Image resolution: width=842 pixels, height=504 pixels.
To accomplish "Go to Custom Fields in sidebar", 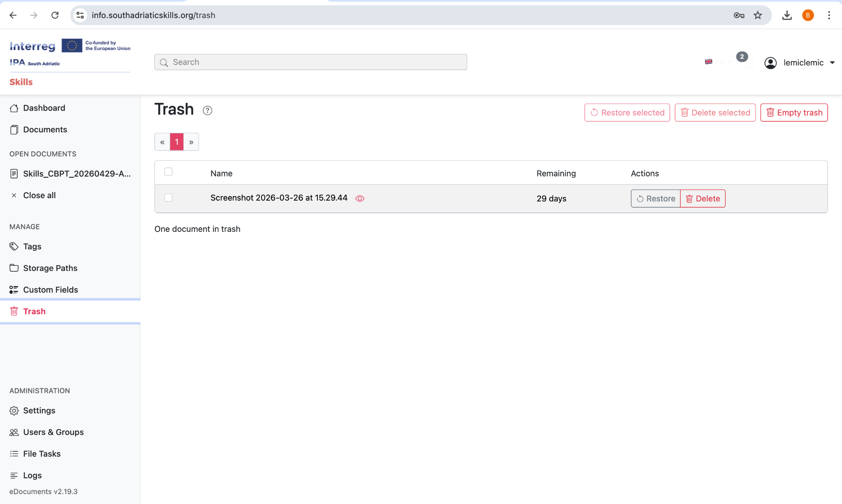I will coord(50,290).
